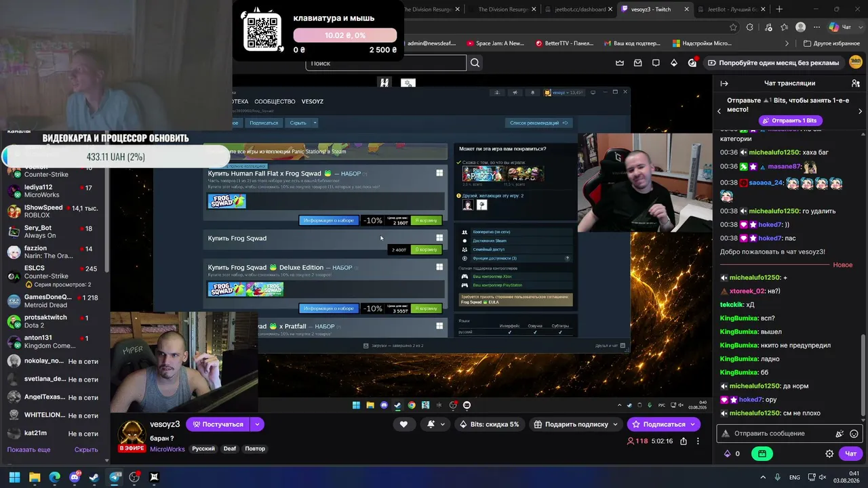Screen dimensions: 868x488
Task: Click the Чат button below chat
Action: [851, 453]
